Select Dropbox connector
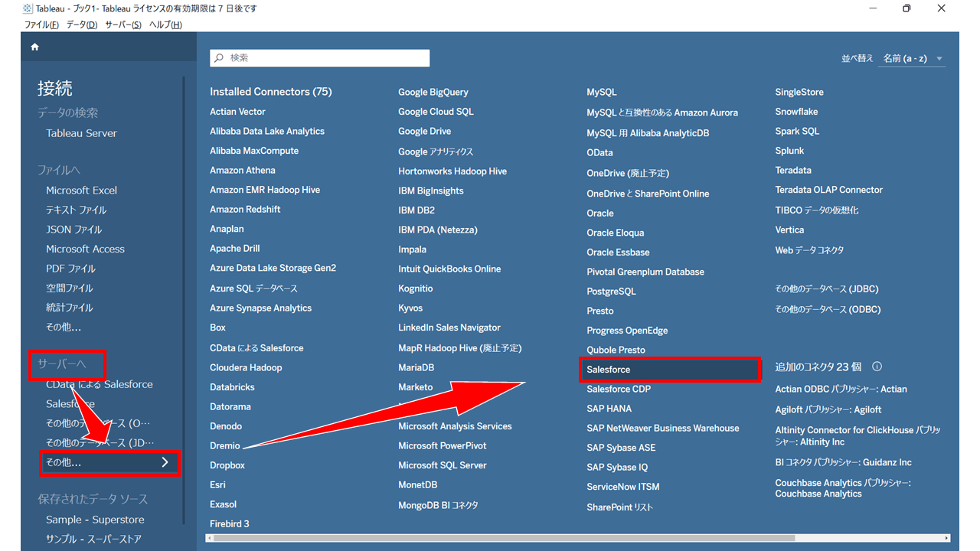The width and height of the screenshot is (980, 551). tap(227, 465)
